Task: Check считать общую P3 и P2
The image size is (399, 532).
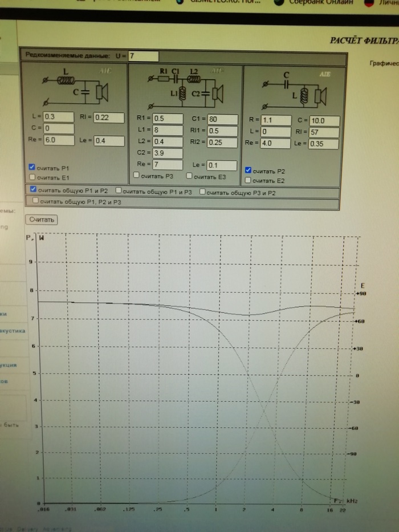Action: click(202, 192)
